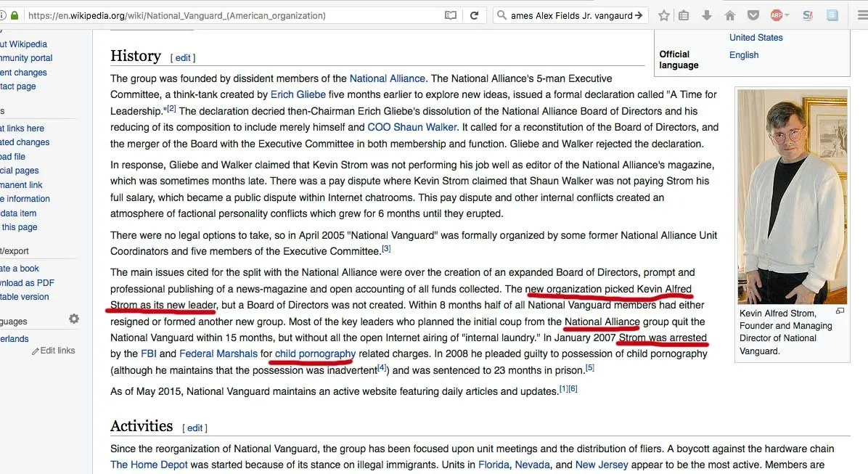
Task: Open Community portal sidebar link
Action: click(26, 58)
